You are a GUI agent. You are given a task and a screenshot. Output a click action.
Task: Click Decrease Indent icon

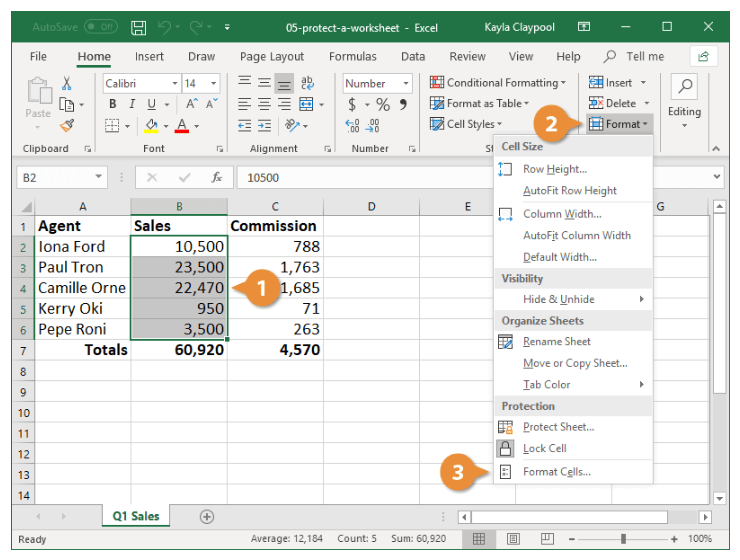tap(244, 125)
